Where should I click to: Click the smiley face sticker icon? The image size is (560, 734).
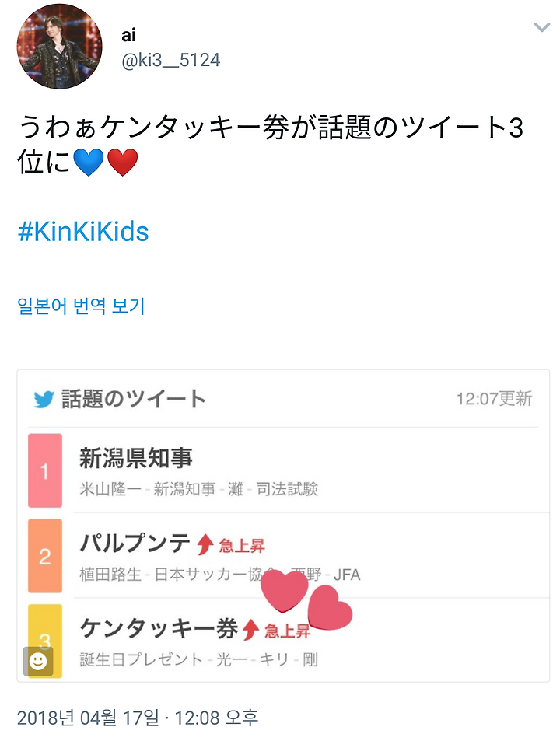(x=38, y=661)
